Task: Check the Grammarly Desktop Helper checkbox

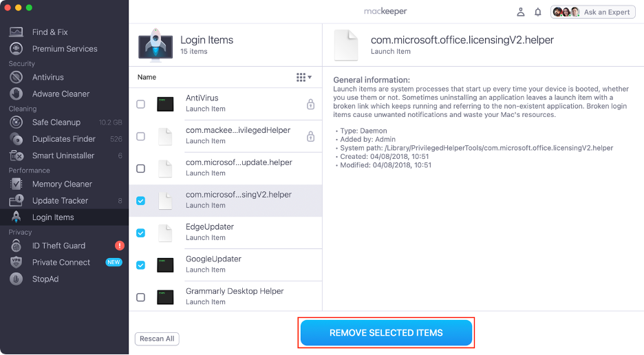Action: pyautogui.click(x=140, y=297)
